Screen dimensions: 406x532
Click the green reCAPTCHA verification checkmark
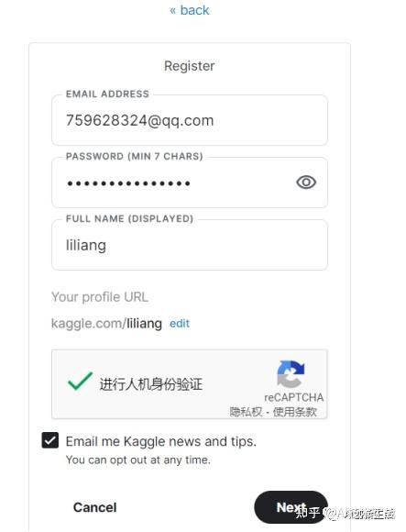click(80, 381)
